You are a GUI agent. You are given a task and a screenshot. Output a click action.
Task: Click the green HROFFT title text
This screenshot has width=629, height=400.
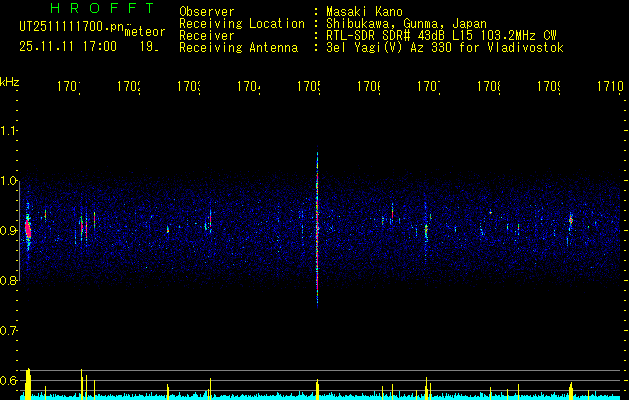pos(103,8)
